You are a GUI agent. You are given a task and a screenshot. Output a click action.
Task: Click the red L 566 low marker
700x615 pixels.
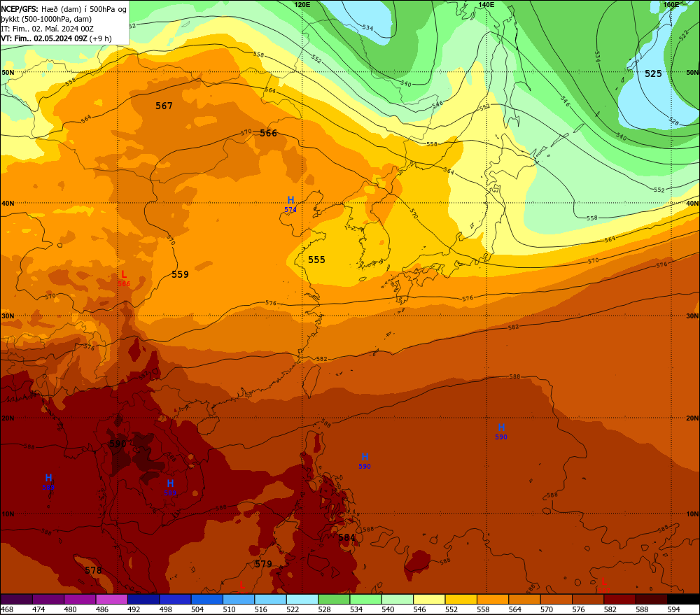coord(124,278)
